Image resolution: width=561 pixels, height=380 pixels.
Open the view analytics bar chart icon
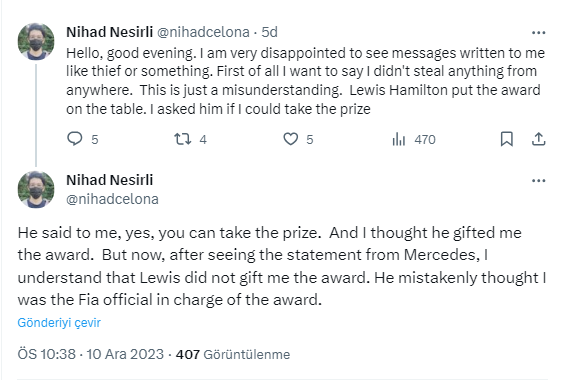[399, 139]
